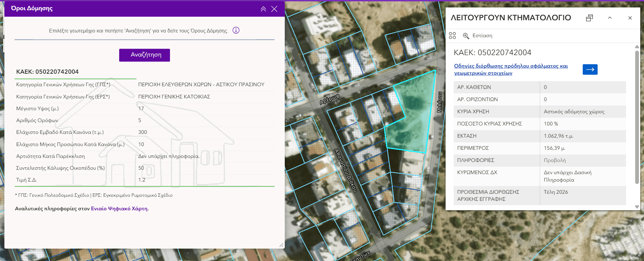Dock the ΛΕΙΤΟΥΡΓΟΥΝ ΚΤΗΜΑΤΟΛΟΓΙΟ popup

589,18
